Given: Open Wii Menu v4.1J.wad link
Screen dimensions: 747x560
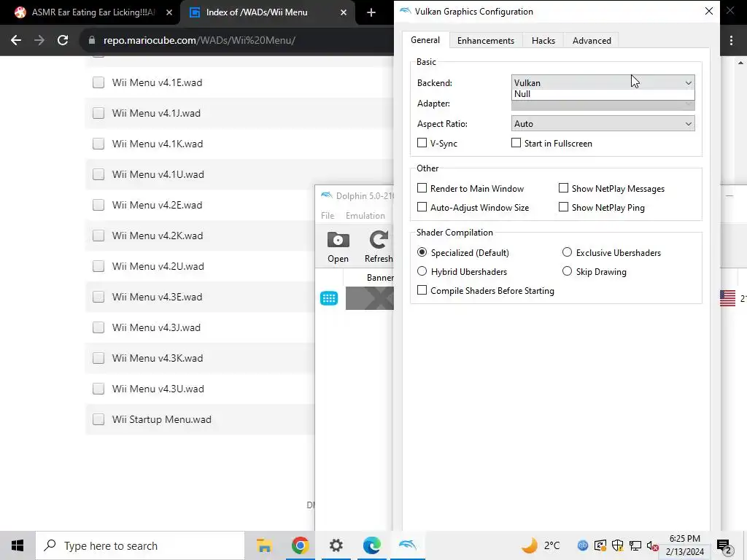Looking at the screenshot, I should point(156,113).
